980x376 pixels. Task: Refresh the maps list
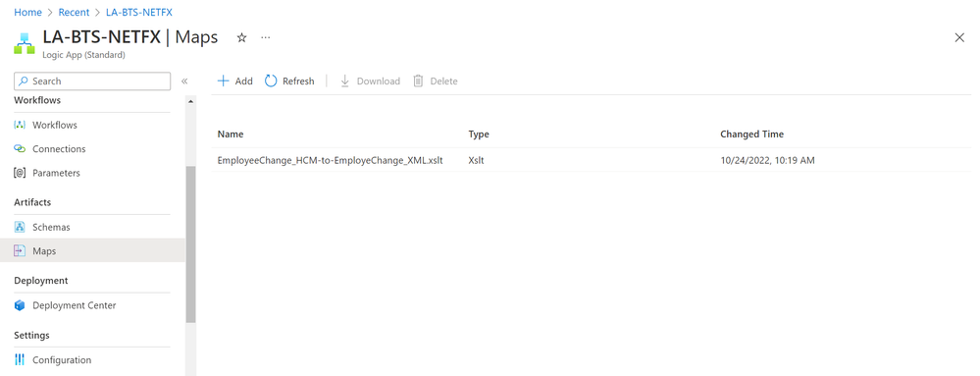(x=289, y=81)
